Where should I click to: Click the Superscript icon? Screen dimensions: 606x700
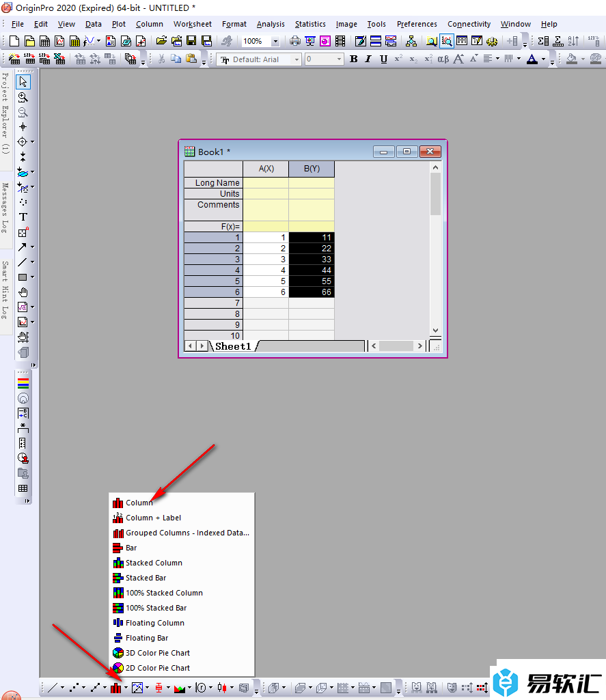(398, 59)
